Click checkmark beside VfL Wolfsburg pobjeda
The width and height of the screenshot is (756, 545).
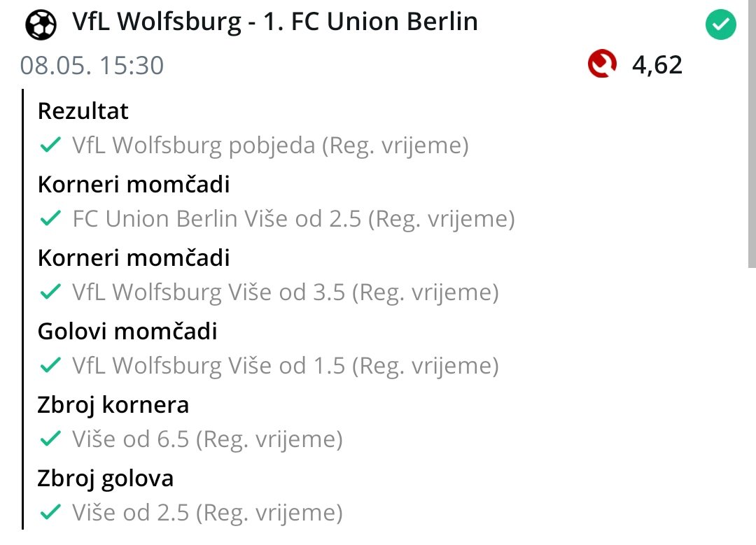point(50,146)
